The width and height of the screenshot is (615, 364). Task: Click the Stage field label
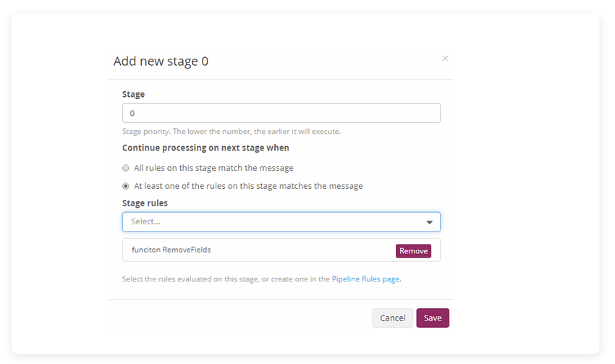[x=133, y=94]
